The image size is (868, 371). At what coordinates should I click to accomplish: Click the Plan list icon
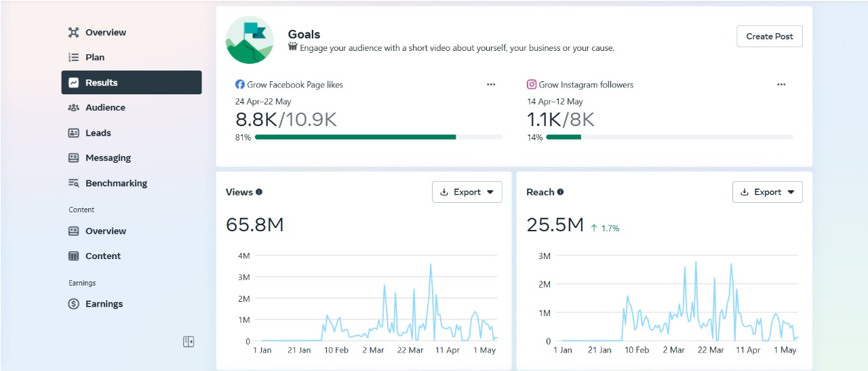[x=74, y=58]
